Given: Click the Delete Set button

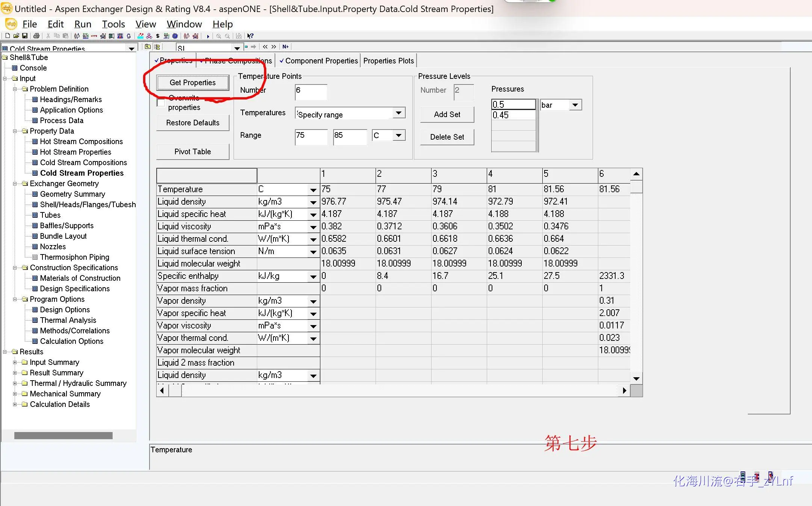Looking at the screenshot, I should (x=447, y=137).
